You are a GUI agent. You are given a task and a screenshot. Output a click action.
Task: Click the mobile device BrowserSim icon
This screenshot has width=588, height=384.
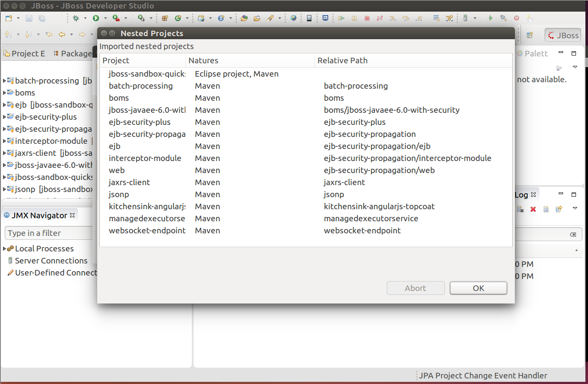pyautogui.click(x=309, y=18)
